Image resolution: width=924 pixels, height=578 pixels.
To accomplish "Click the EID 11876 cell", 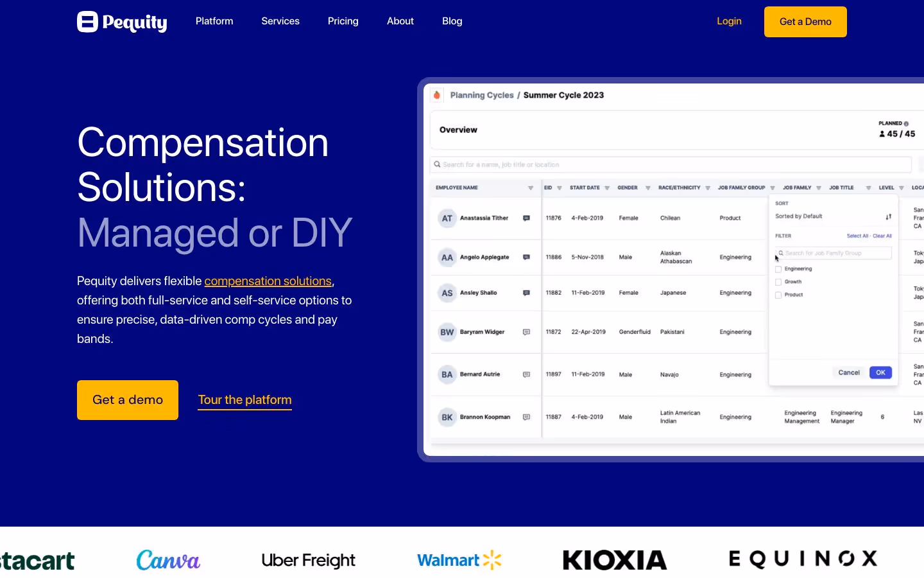I will coord(553,218).
